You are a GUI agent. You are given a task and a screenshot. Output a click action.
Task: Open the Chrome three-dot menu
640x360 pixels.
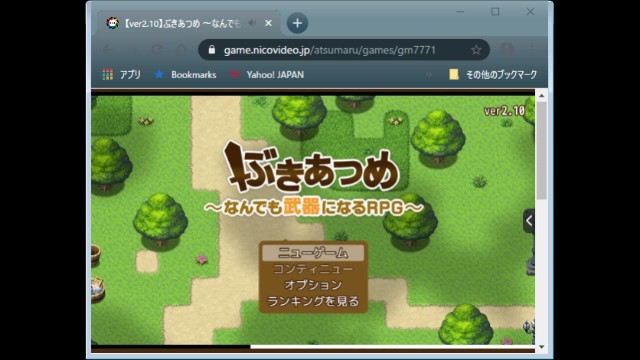(532, 50)
